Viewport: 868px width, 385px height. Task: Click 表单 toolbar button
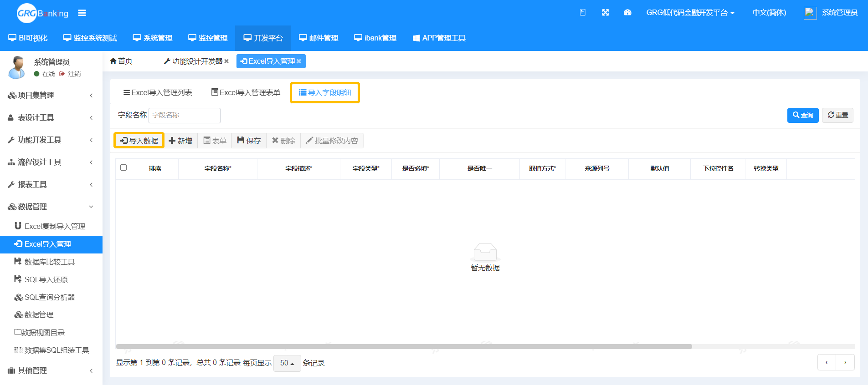(x=215, y=141)
